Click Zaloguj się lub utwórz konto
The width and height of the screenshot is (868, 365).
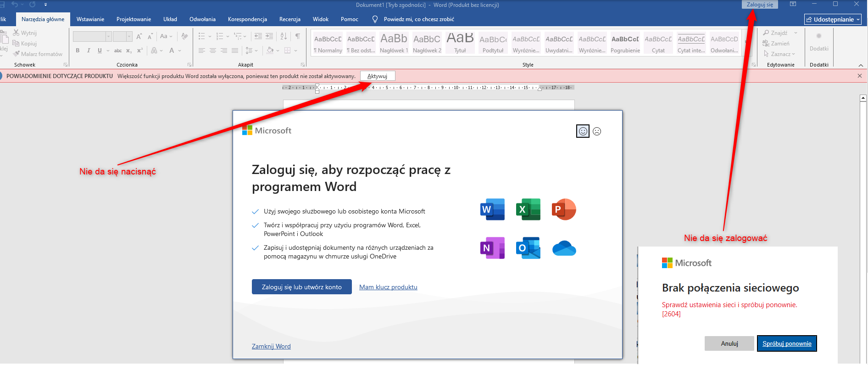tap(302, 287)
